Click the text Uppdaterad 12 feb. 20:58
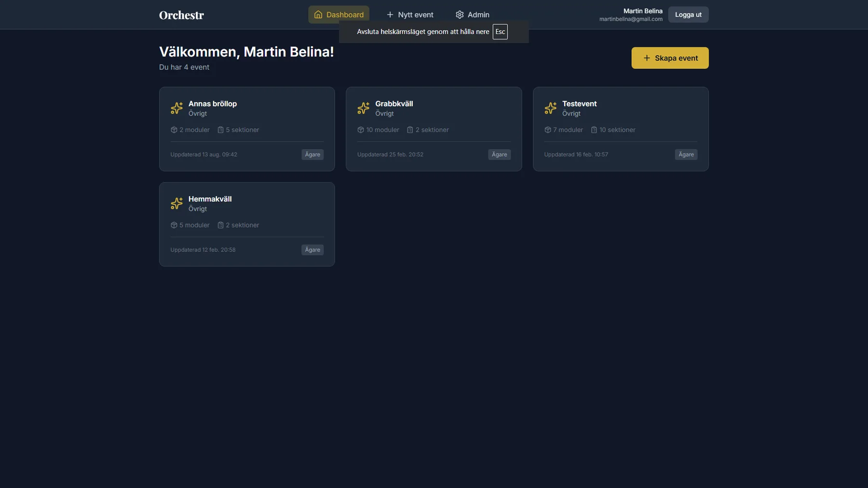Viewport: 868px width, 488px height. (203, 250)
